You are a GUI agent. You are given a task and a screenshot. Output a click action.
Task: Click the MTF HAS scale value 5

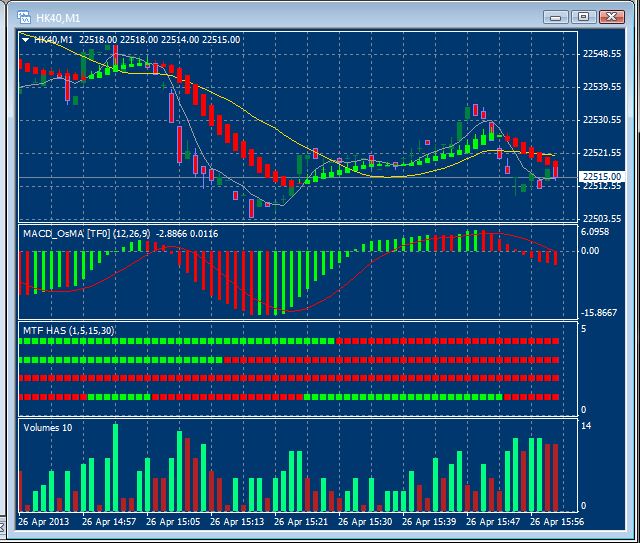(584, 329)
